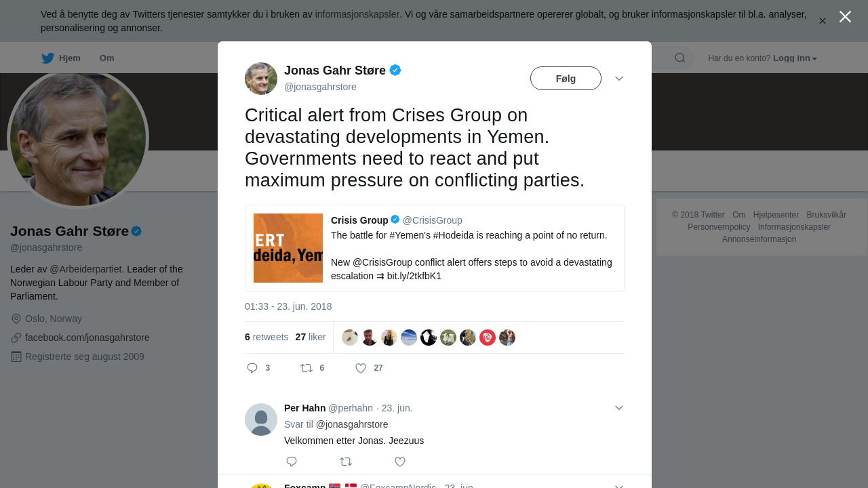View the 6 retweets list
The width and height of the screenshot is (868, 488).
pos(267,337)
